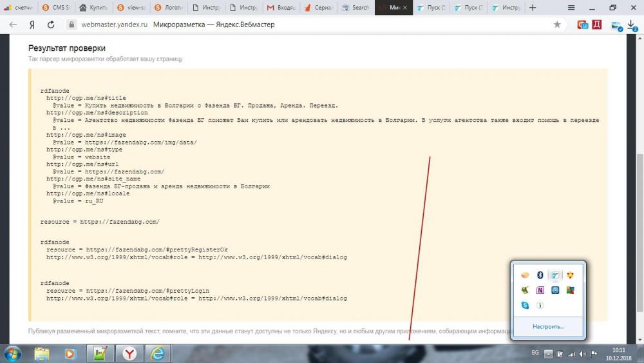This screenshot has width=644, height=363.
Task: Click the browser back arrow
Action: coord(13,25)
